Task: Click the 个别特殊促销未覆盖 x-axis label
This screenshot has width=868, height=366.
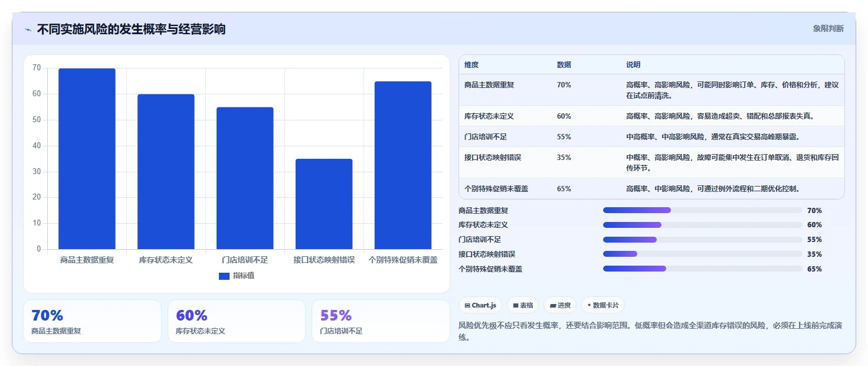Action: point(403,260)
